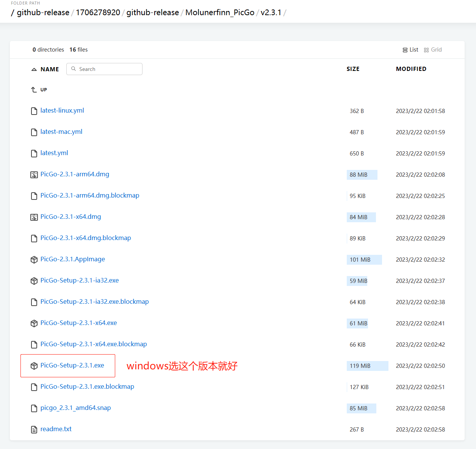
Task: Click the 101 MiB size cell
Action: [364, 260]
